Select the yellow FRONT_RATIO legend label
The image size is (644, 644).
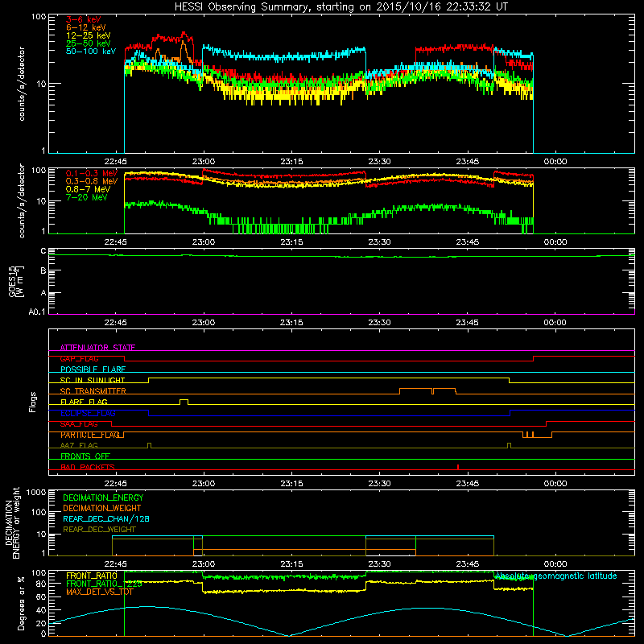[92, 576]
